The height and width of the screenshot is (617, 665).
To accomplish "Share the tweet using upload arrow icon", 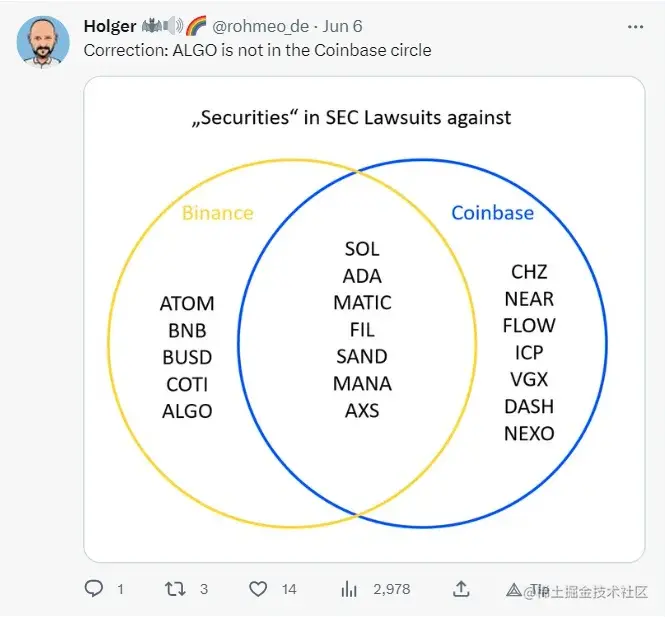I will click(461, 589).
